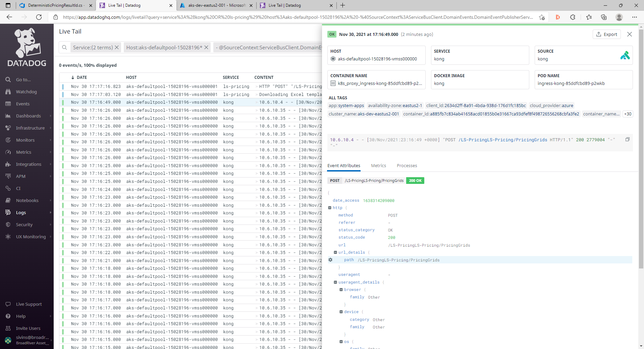The image size is (644, 349).
Task: Open Events in the sidebar
Action: click(x=22, y=104)
